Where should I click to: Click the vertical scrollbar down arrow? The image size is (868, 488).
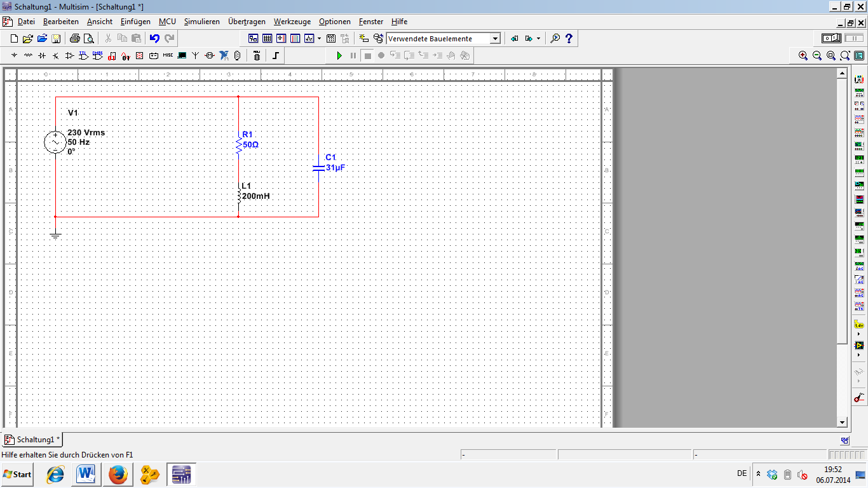click(x=842, y=422)
